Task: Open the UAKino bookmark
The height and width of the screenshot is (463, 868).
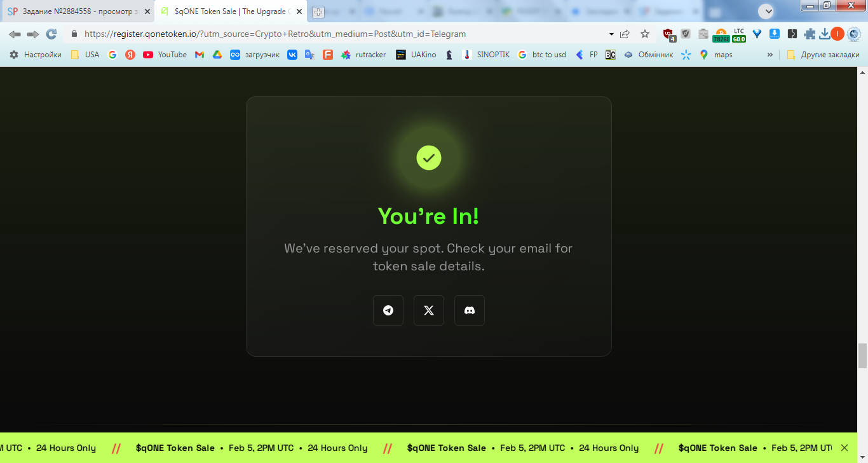Action: (416, 55)
